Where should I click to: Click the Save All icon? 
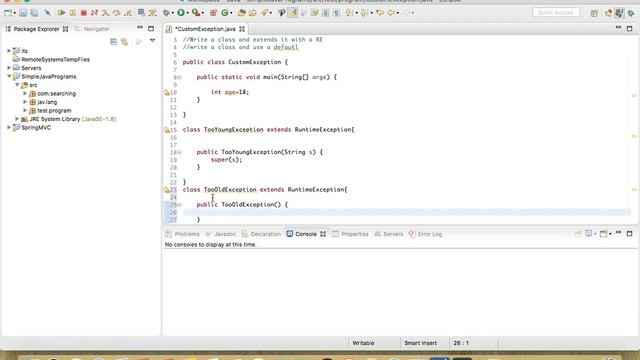click(x=34, y=13)
